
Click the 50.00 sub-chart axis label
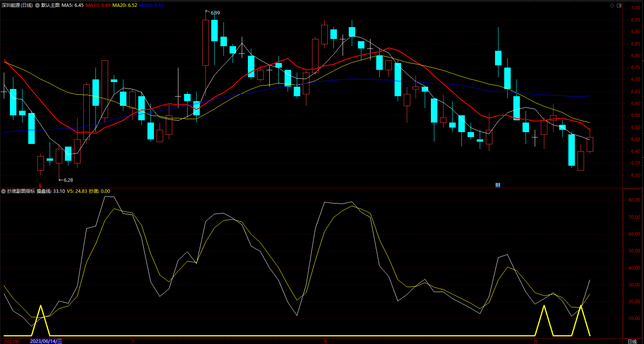point(634,251)
